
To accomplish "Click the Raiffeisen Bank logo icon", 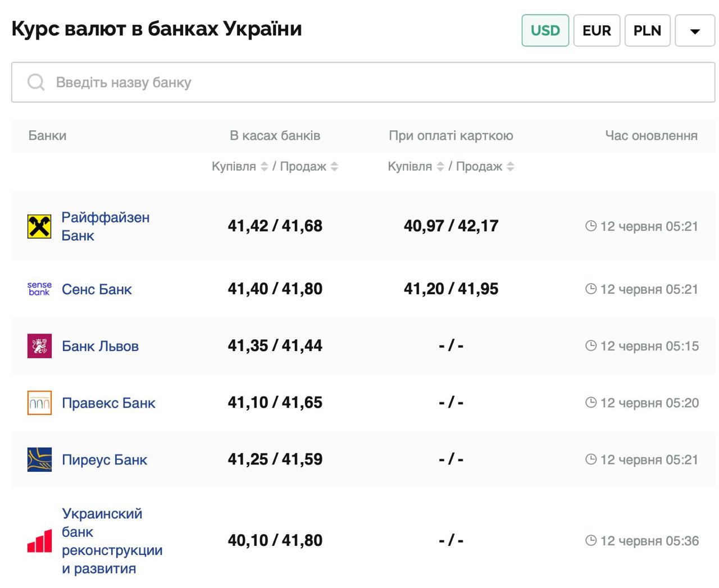I will (x=39, y=226).
